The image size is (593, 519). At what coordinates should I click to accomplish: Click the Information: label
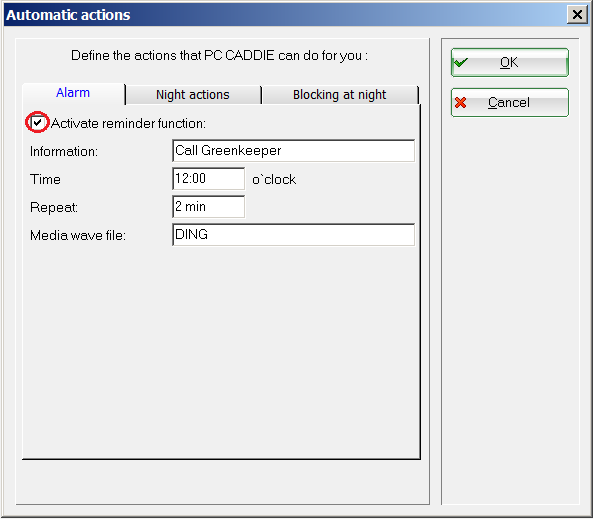point(64,151)
